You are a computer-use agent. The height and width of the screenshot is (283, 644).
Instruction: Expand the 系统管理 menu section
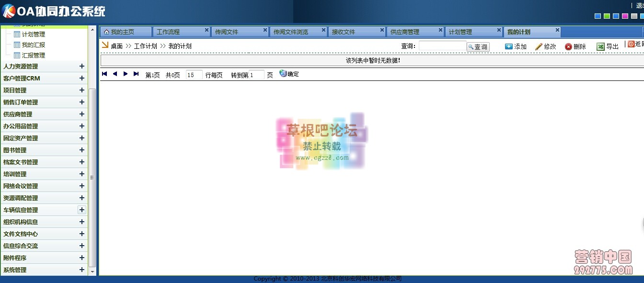click(x=82, y=270)
